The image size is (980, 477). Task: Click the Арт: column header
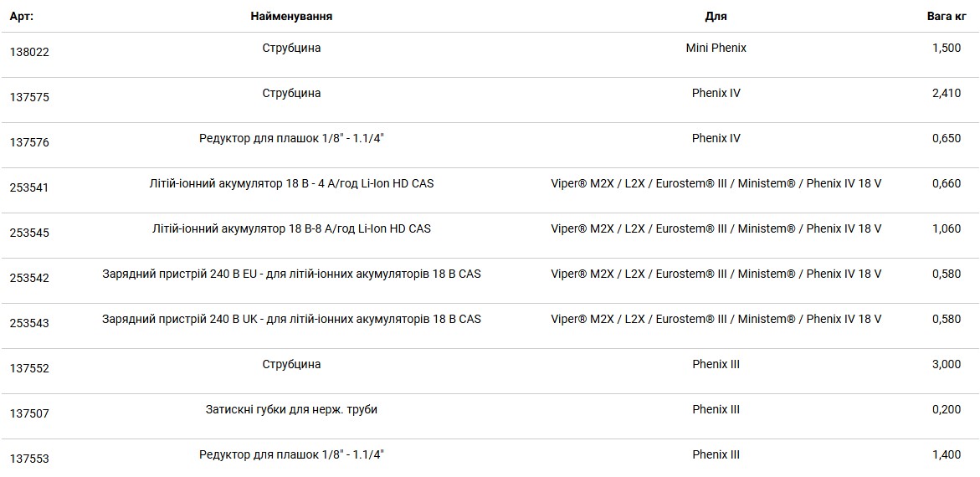point(21,16)
